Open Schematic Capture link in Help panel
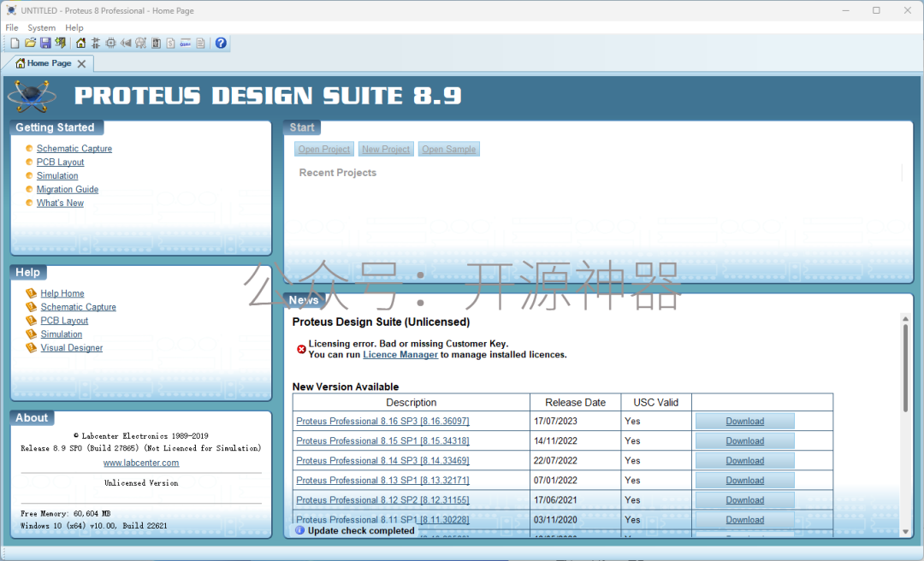The image size is (924, 561). [x=79, y=307]
